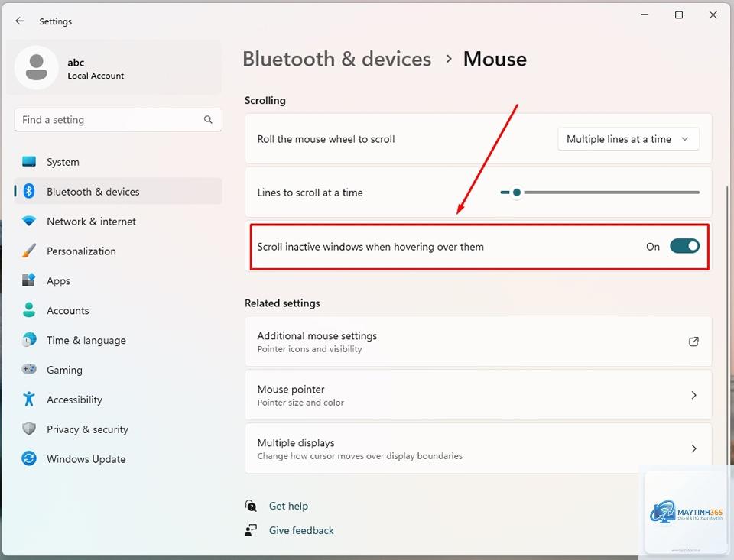Maximize the Settings window
The image size is (734, 560).
click(679, 15)
